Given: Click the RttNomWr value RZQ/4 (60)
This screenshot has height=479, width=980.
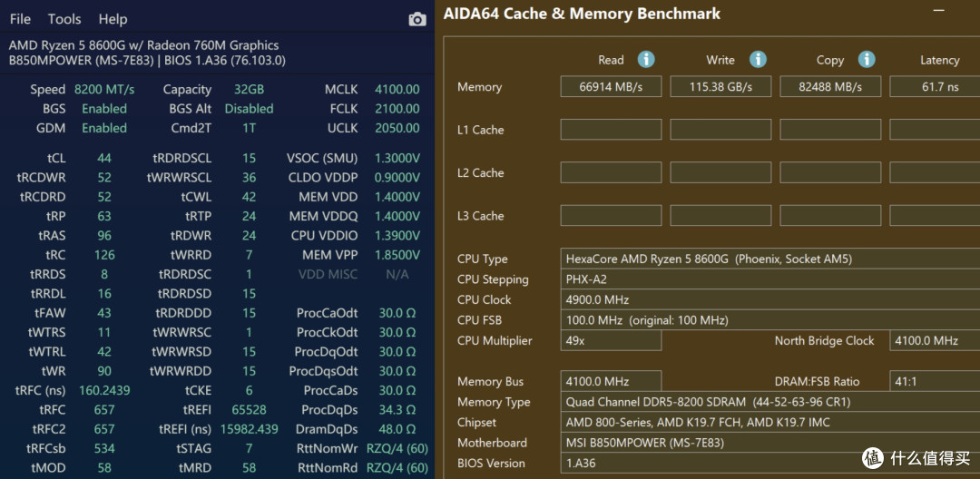Looking at the screenshot, I should [397, 448].
